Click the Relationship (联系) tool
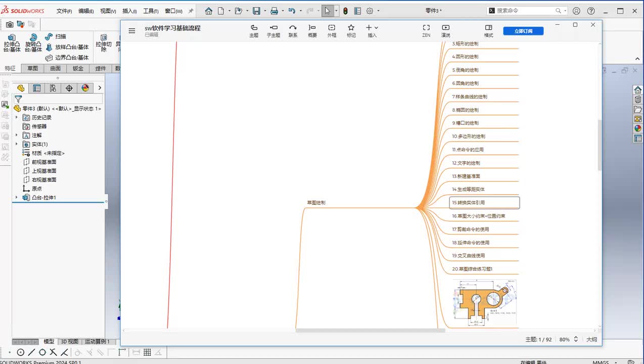The width and height of the screenshot is (644, 364). (x=293, y=31)
